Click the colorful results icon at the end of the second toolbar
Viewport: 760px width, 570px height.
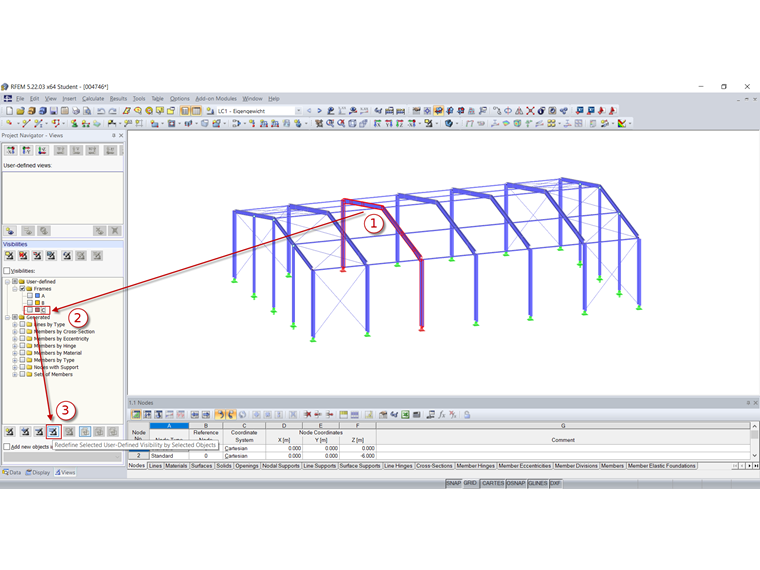pyautogui.click(x=622, y=124)
